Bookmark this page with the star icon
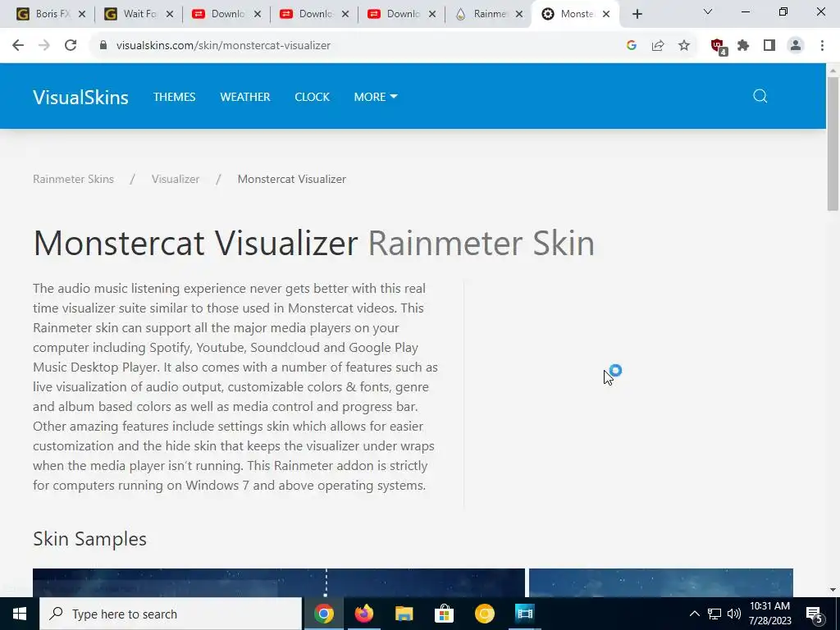 [x=684, y=46]
